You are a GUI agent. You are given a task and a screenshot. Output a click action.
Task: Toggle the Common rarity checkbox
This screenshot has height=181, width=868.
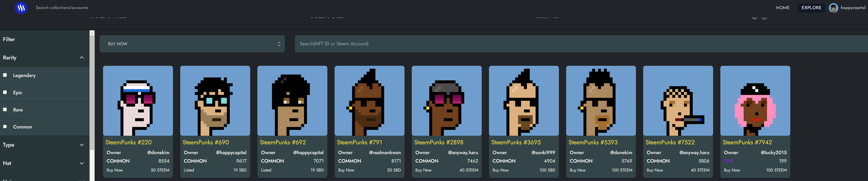[5, 126]
